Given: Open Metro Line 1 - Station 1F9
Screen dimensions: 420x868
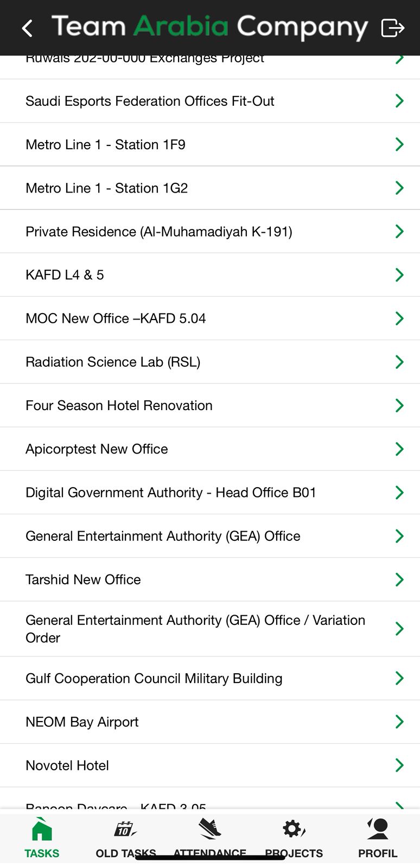Looking at the screenshot, I should (105, 145).
